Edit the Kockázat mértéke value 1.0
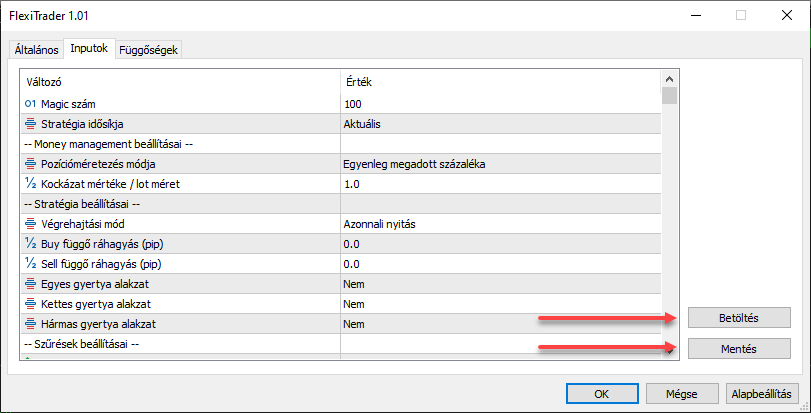 click(500, 184)
